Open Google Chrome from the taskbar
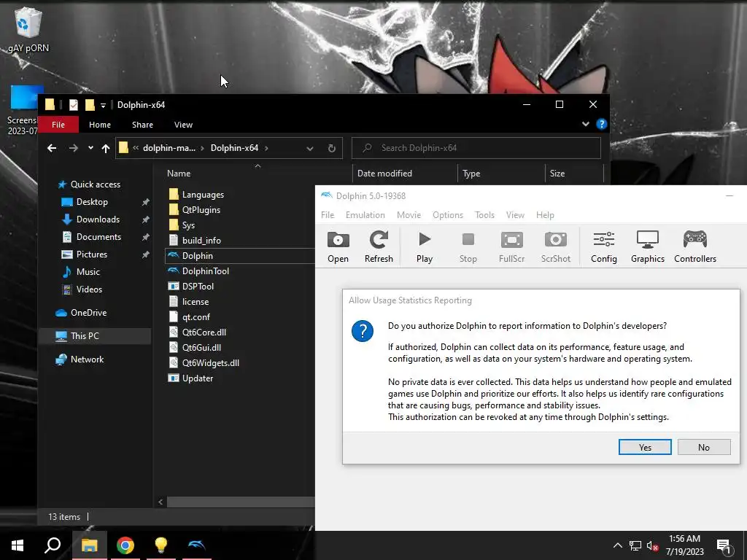 125,545
